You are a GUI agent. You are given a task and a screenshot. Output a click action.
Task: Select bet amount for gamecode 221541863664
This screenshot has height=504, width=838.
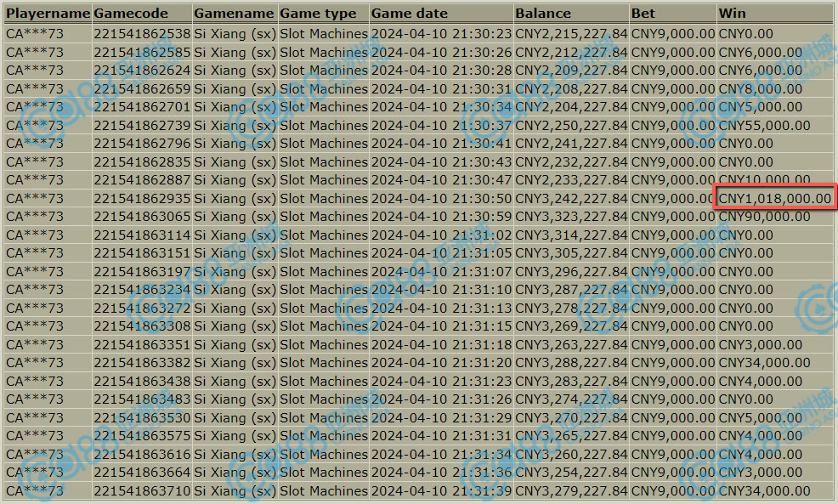click(x=673, y=473)
